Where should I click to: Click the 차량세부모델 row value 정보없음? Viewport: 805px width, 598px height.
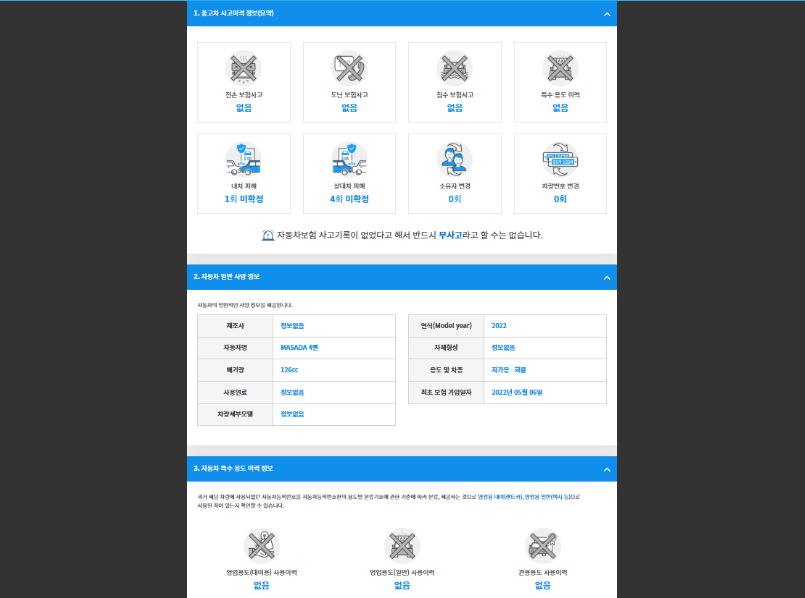click(x=292, y=414)
